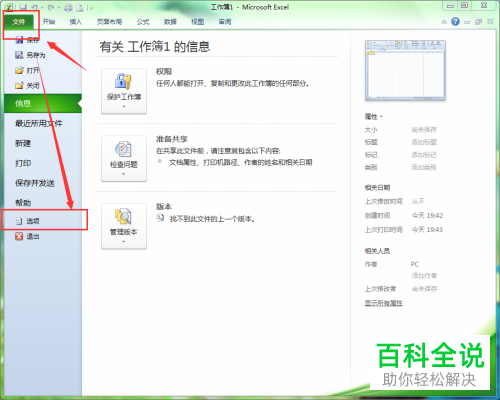The image size is (500, 400).
Task: Open the 页面布局 (Page Layout) tab
Action: point(109,22)
